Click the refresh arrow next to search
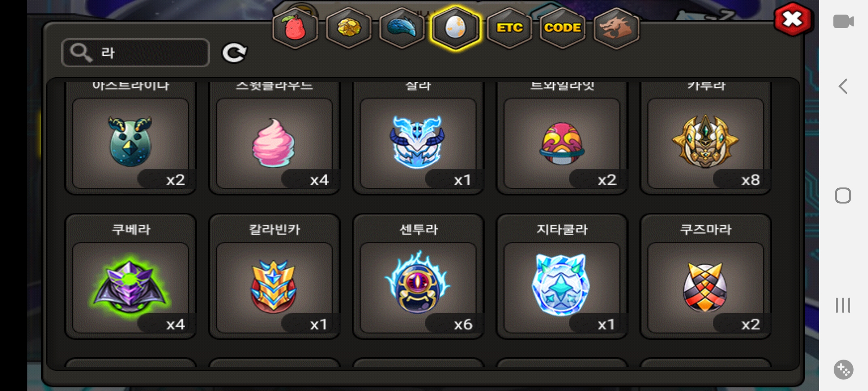 tap(234, 53)
